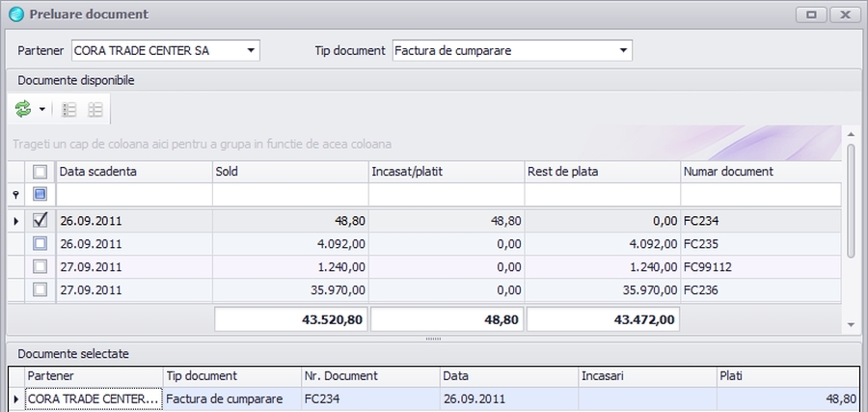Open the Tip document dropdown

pyautogui.click(x=623, y=50)
